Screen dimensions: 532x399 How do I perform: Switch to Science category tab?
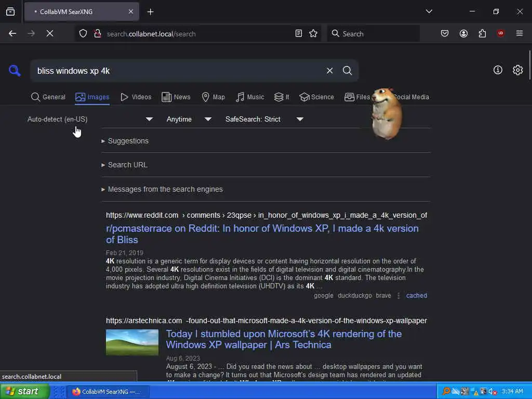[x=316, y=97]
